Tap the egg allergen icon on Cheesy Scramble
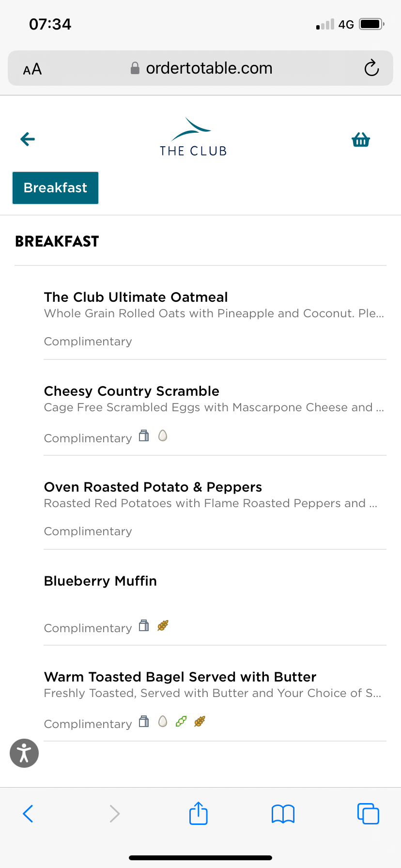Viewport: 401px width, 868px height. click(163, 436)
